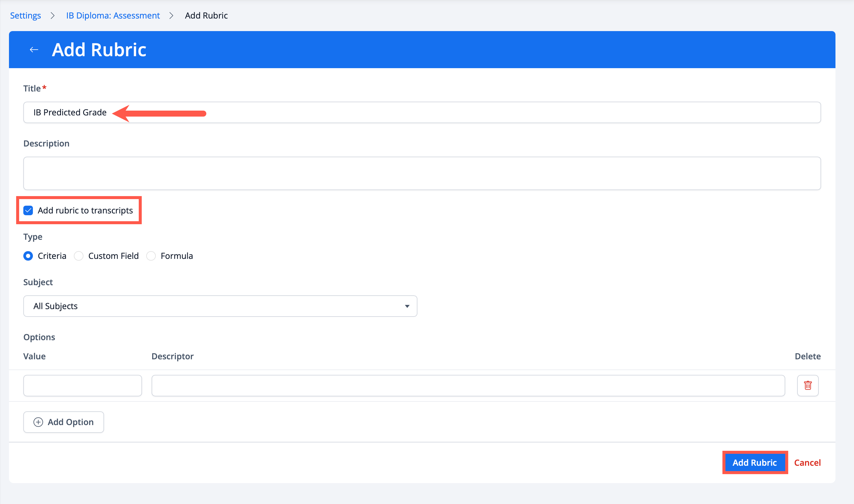Click the red Cancel link
Image resolution: width=854 pixels, height=504 pixels.
coord(807,462)
